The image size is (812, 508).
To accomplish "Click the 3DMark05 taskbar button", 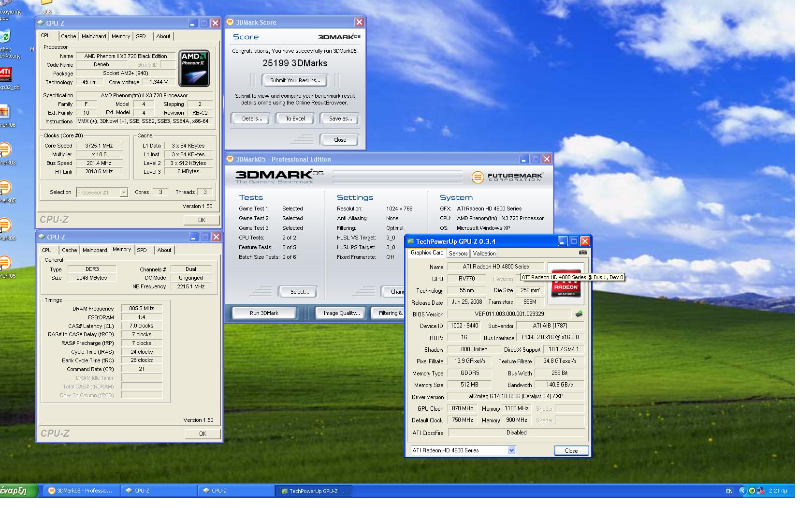I will tap(81, 491).
